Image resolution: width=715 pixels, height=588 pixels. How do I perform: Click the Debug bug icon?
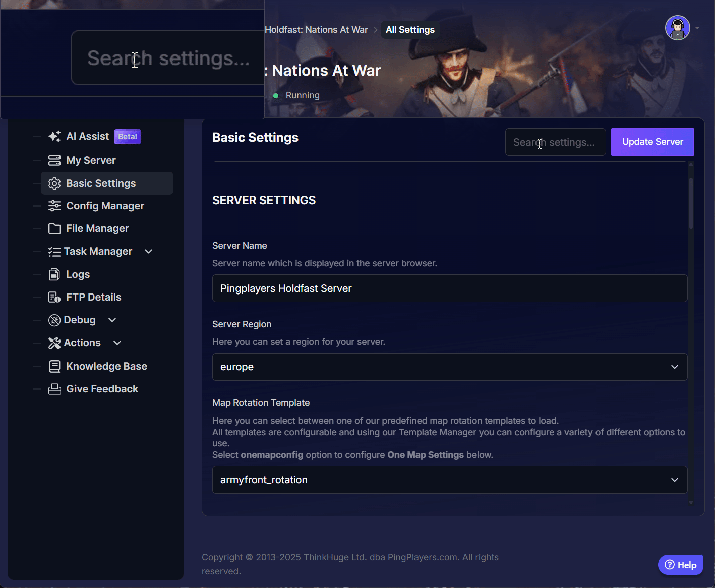54,320
